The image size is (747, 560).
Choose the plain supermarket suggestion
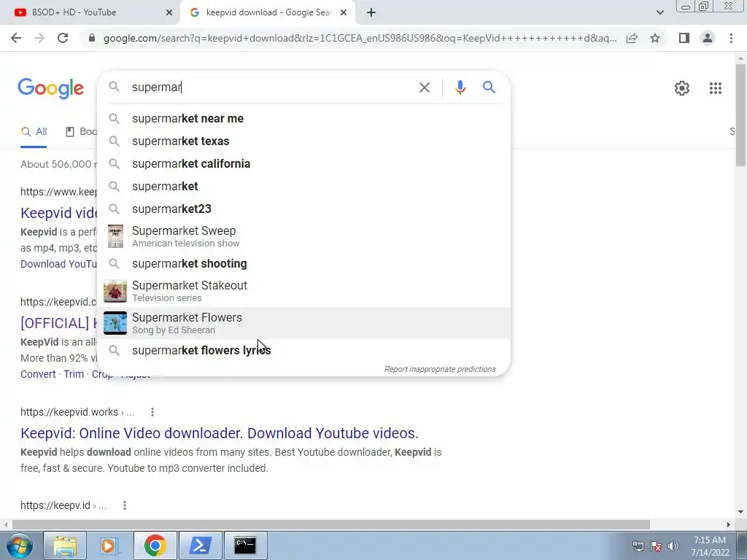[x=304, y=186]
